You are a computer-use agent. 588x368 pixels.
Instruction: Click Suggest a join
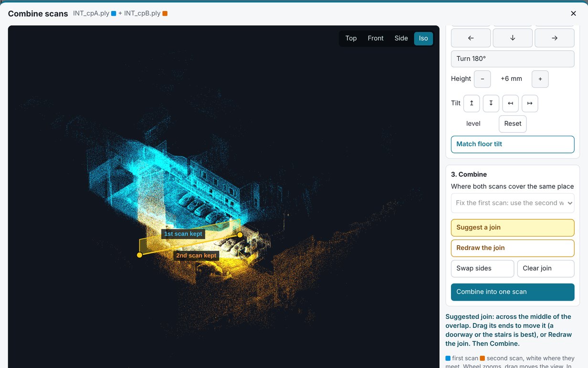pos(513,227)
